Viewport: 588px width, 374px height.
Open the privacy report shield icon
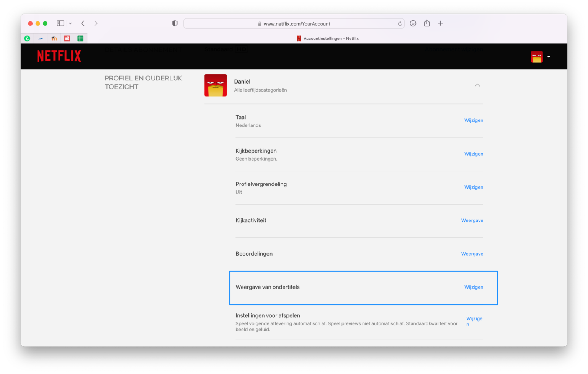(x=175, y=23)
